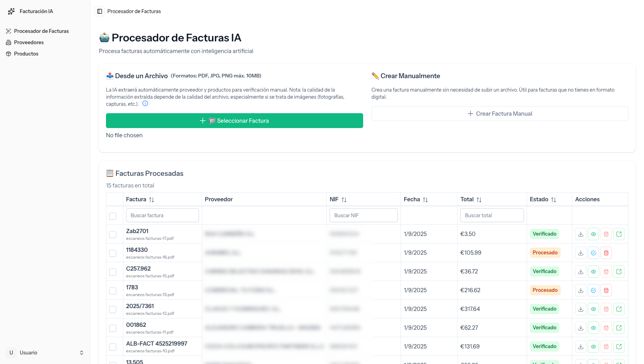Download invoice ALB-FACT 4525219997 file

[x=581, y=347]
